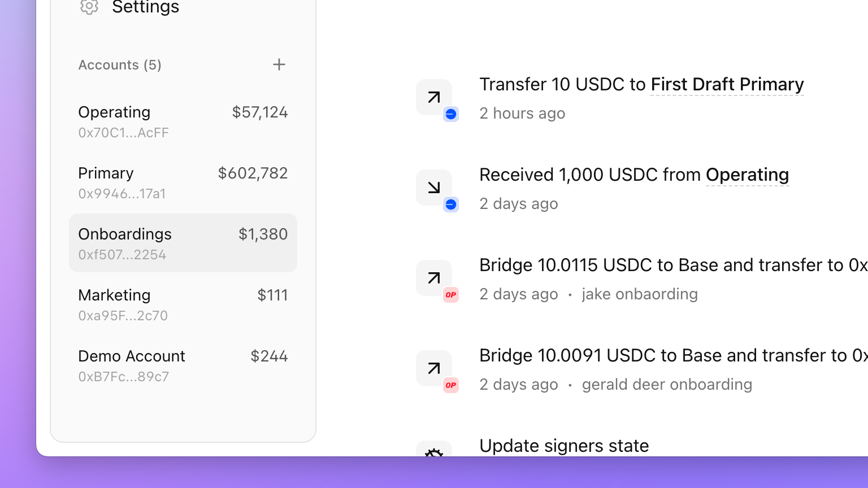Click the Settings label in sidebar
The height and width of the screenshot is (488, 868).
click(145, 7)
